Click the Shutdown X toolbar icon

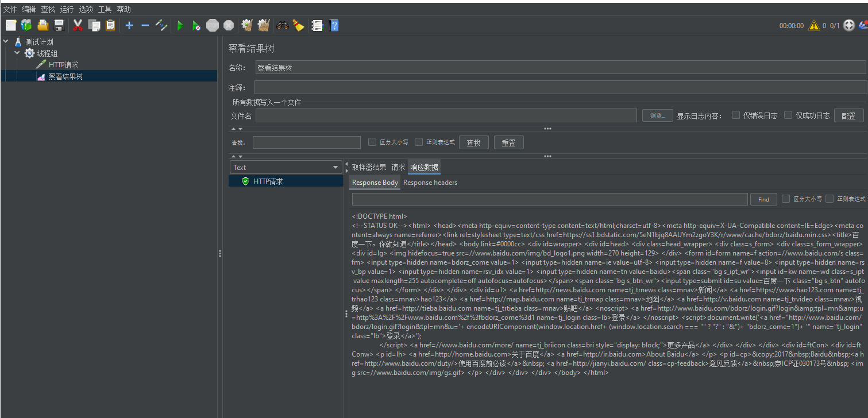(229, 25)
